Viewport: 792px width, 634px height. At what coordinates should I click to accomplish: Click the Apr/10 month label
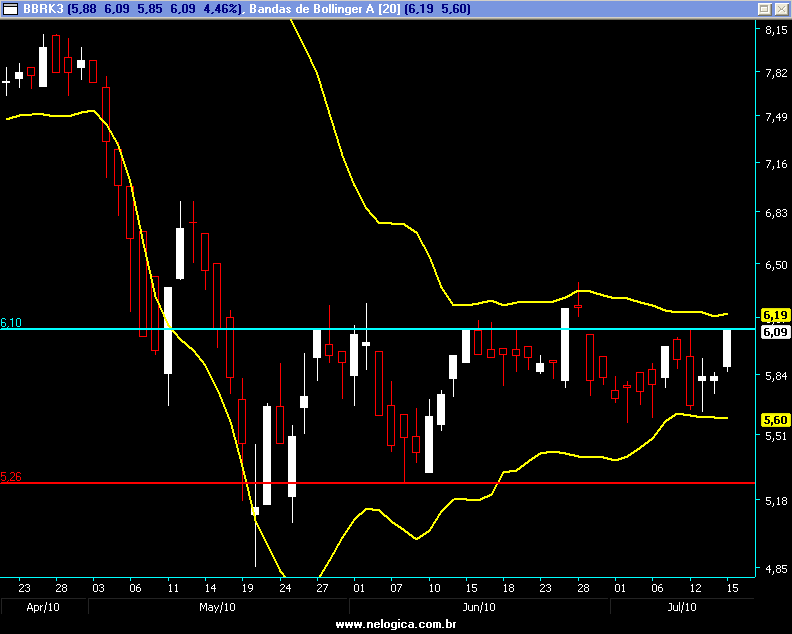(x=43, y=607)
